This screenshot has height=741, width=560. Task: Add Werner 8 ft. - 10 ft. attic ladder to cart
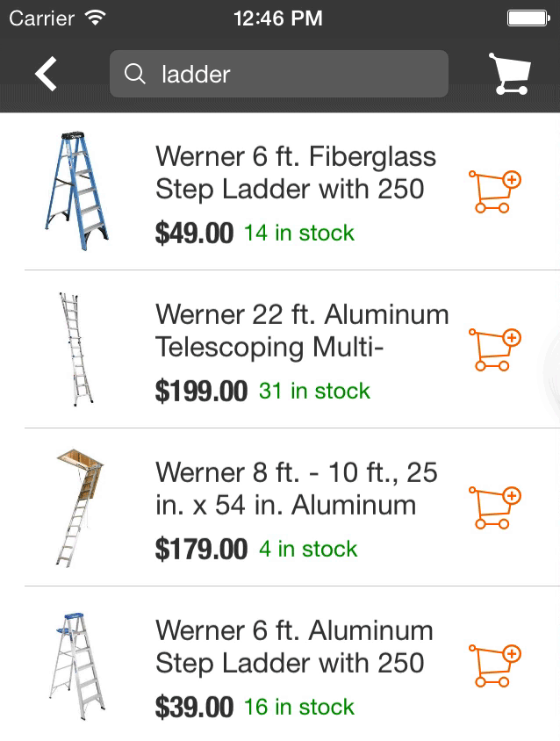point(494,507)
